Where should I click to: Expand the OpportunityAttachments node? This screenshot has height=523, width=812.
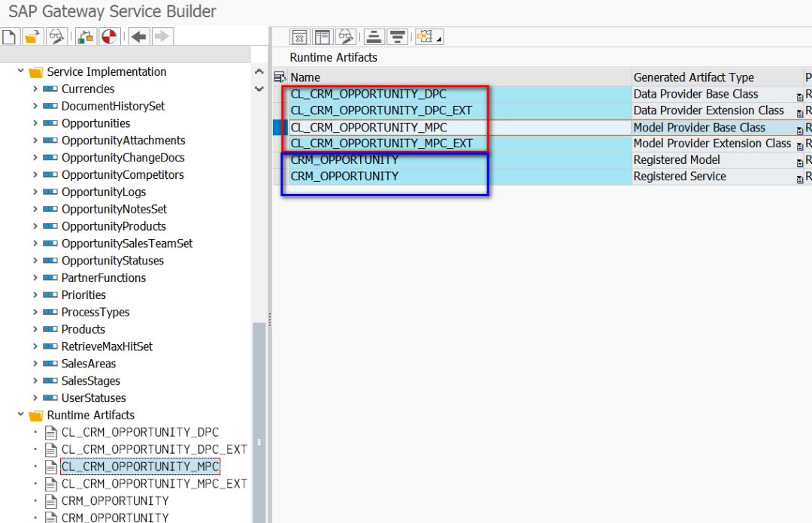tap(35, 141)
